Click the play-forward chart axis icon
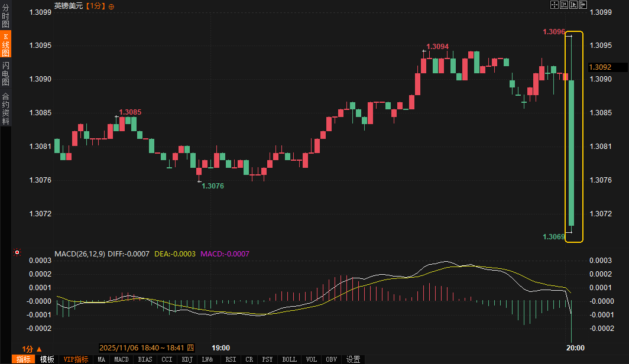 (573, 5)
